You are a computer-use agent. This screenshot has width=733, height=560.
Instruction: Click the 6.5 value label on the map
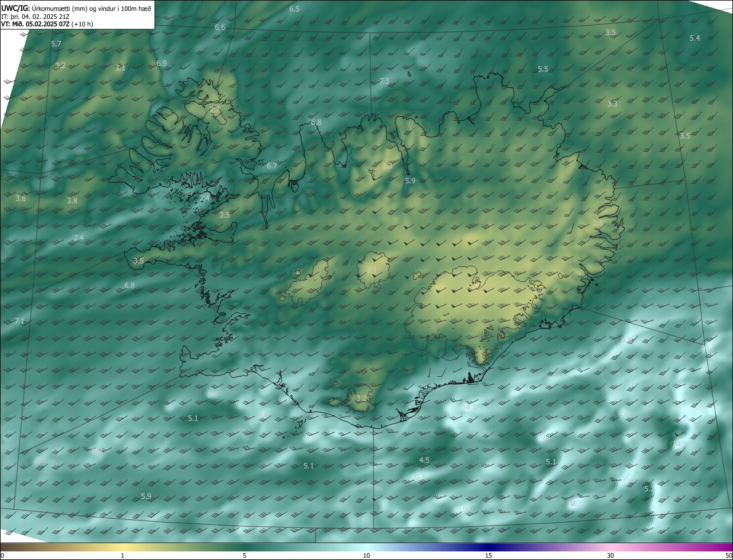(x=294, y=9)
